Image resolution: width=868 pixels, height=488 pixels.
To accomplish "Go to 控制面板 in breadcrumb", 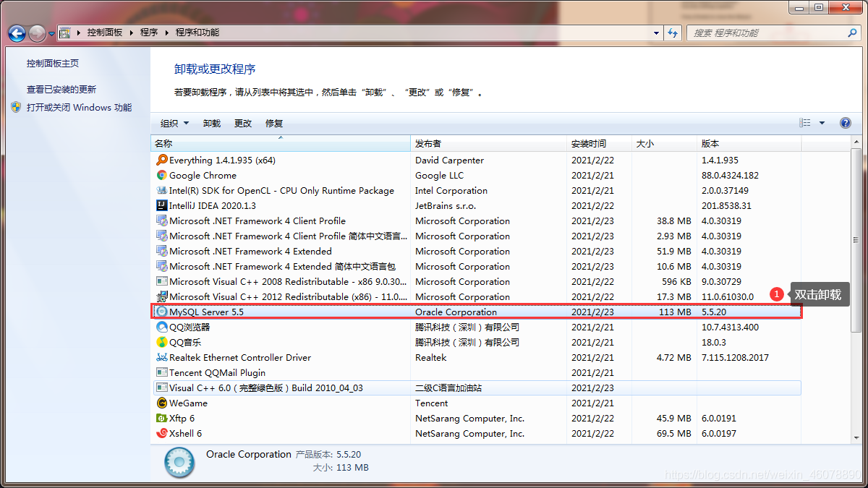I will click(x=105, y=33).
